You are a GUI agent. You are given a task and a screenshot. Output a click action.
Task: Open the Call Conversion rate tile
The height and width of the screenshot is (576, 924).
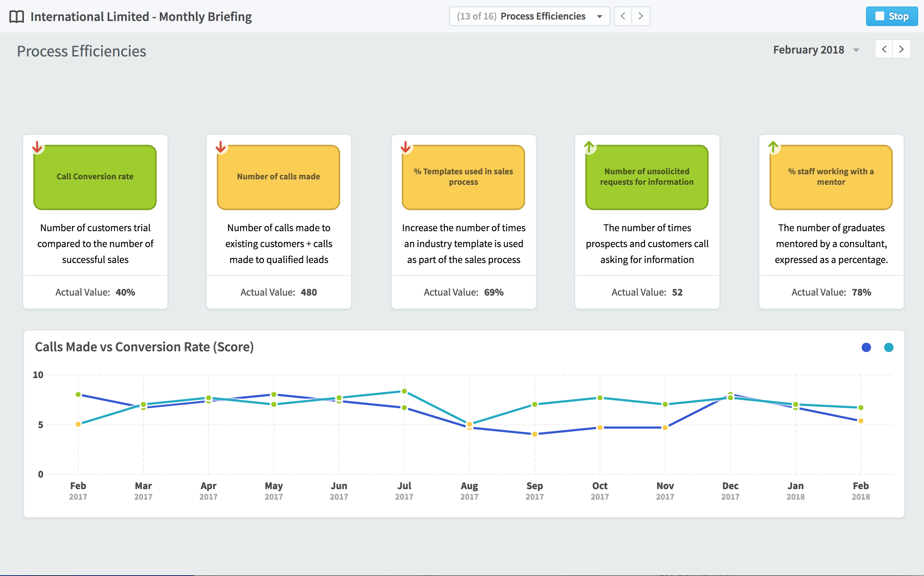coord(95,177)
